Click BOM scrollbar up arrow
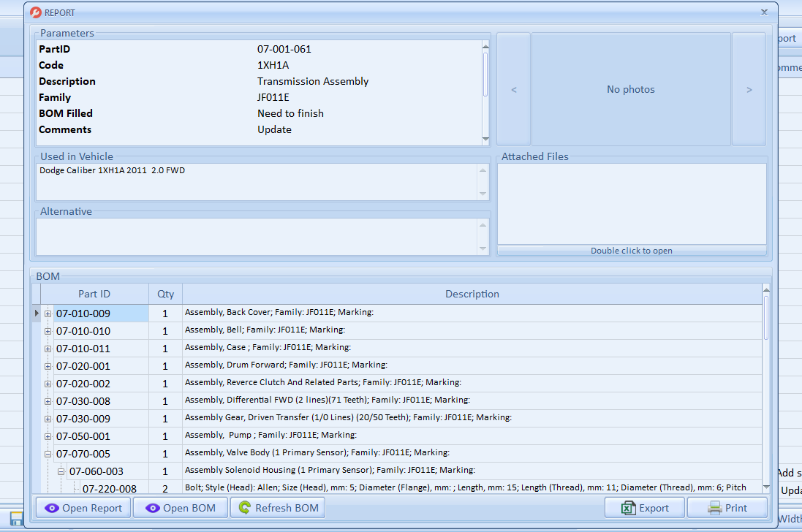This screenshot has height=532, width=802. pyautogui.click(x=766, y=290)
